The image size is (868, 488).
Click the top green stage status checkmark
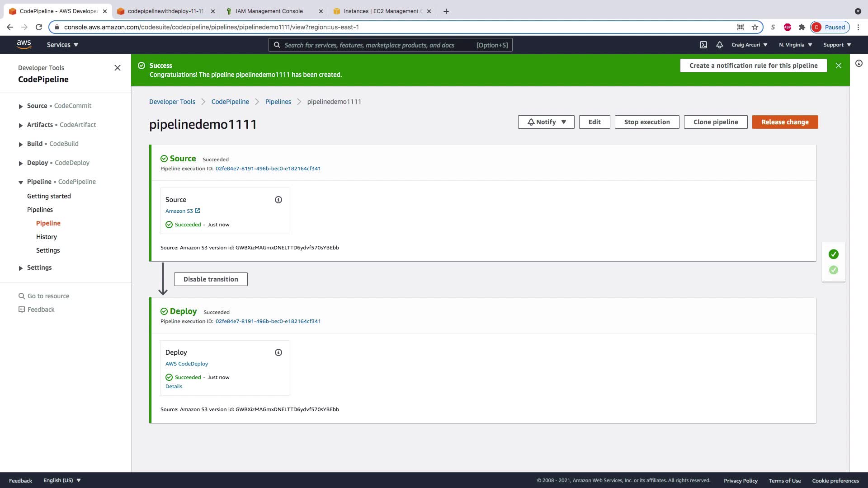click(834, 254)
